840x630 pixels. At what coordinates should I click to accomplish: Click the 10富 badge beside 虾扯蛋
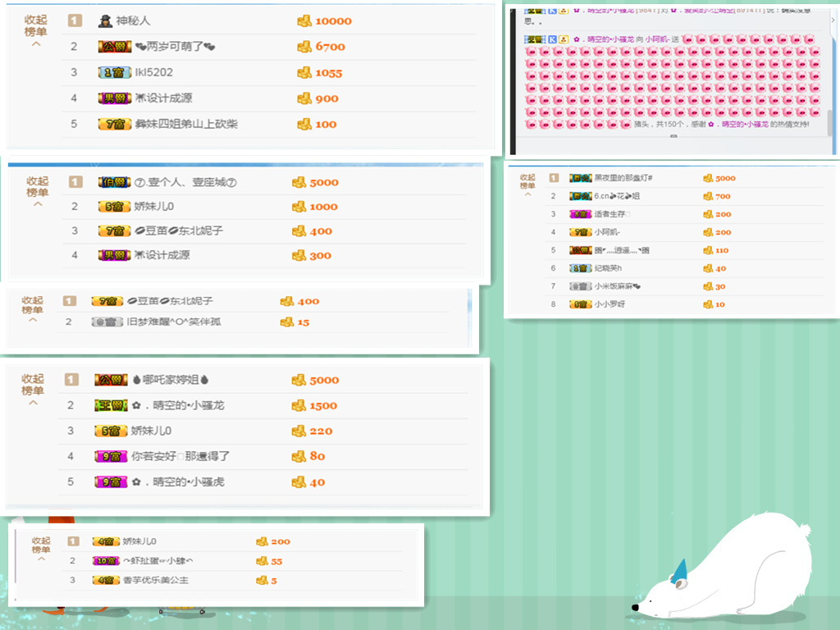coord(106,561)
